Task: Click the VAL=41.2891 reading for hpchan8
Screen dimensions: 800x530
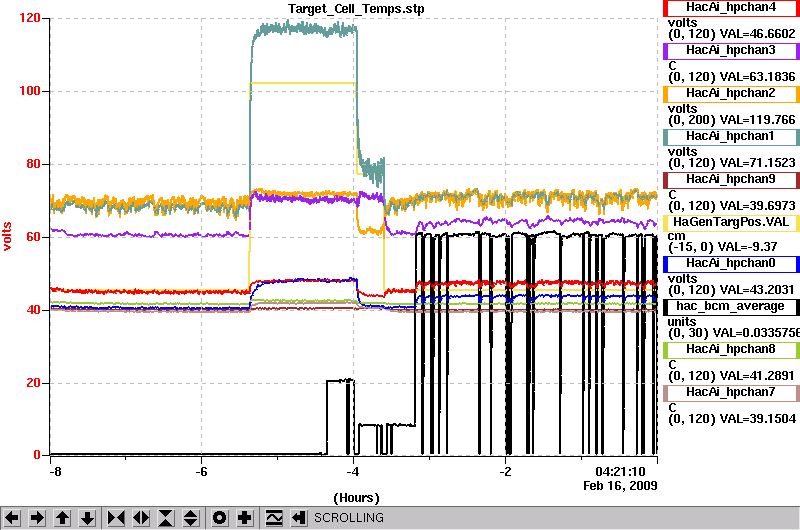Action: click(x=757, y=376)
